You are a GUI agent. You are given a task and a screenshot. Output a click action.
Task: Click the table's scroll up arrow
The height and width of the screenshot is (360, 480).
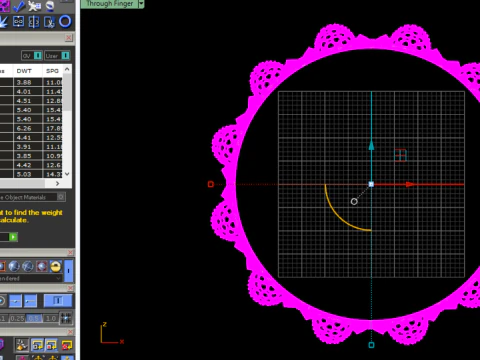click(67, 69)
